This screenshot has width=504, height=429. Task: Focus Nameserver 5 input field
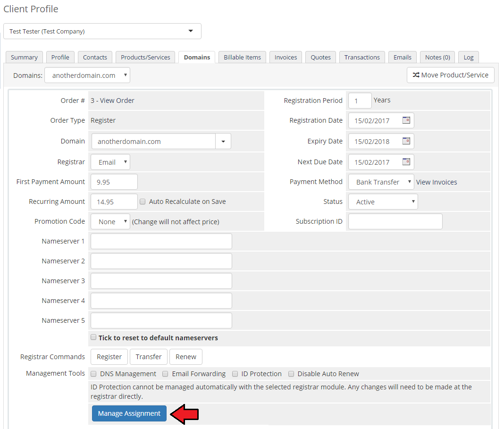point(161,320)
